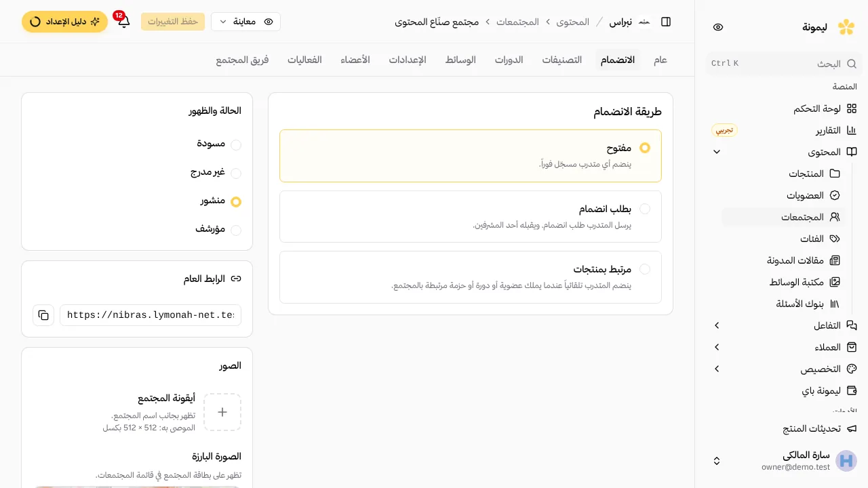Screen dimensions: 868x488
Task: Open تحديثات المنتج megaphone icon
Action: tap(852, 428)
